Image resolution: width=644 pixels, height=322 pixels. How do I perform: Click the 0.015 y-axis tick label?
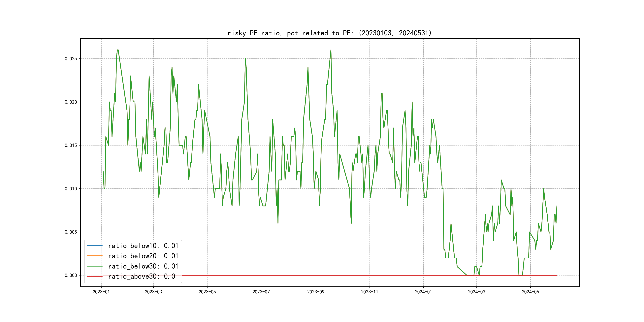(x=71, y=145)
